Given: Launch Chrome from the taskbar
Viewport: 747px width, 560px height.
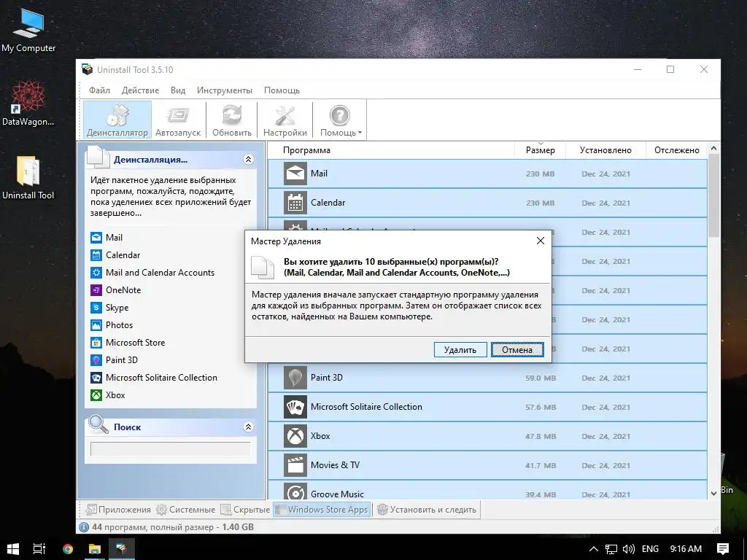Looking at the screenshot, I should click(68, 548).
